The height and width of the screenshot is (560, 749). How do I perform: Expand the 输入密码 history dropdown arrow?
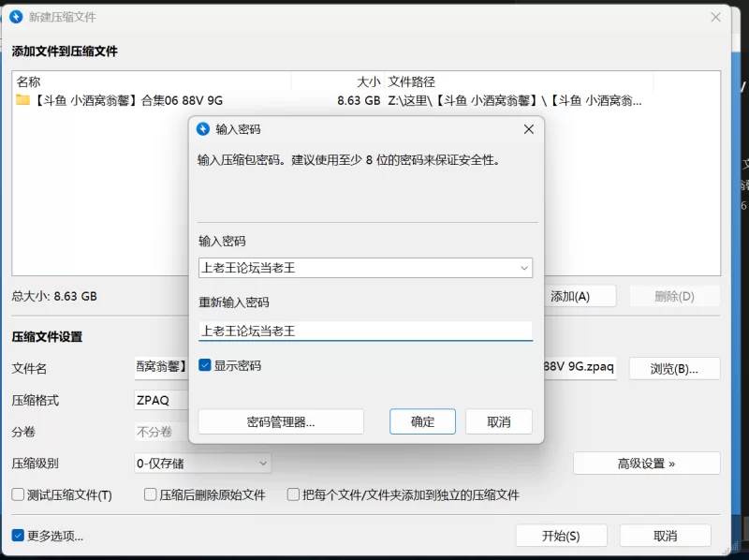pos(524,268)
